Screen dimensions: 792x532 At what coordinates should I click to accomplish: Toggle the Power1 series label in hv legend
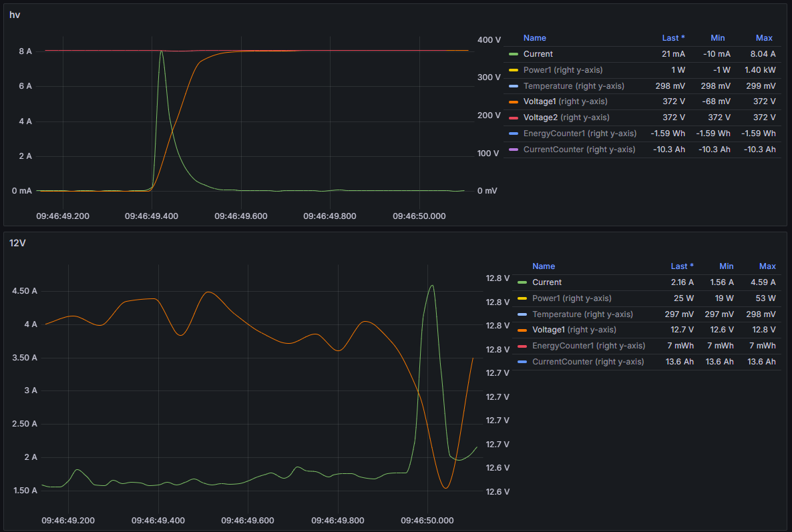coord(564,70)
